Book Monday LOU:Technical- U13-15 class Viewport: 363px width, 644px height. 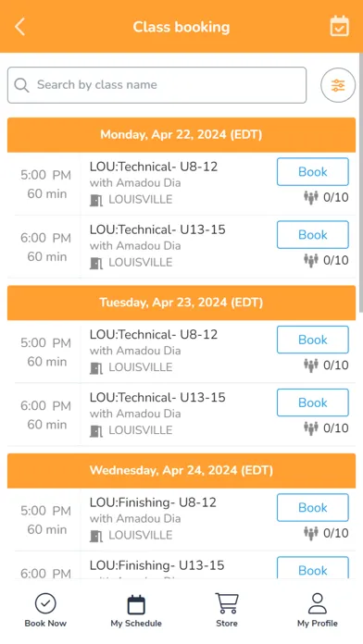(x=313, y=234)
